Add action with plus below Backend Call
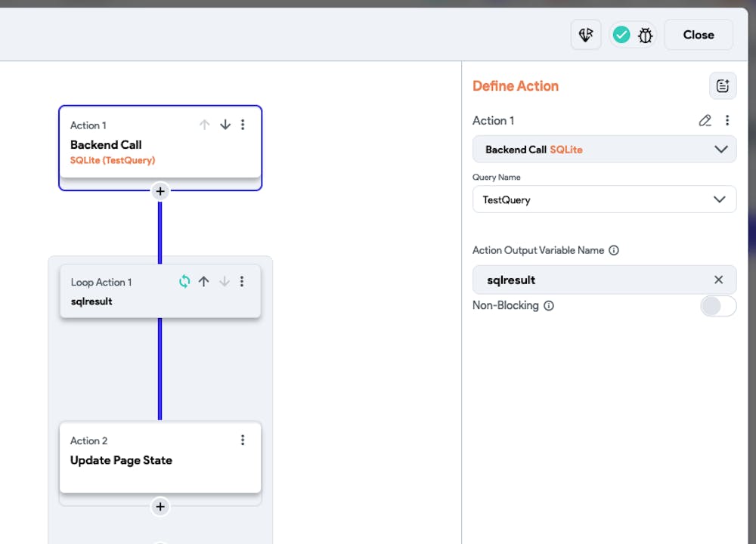 pos(160,191)
